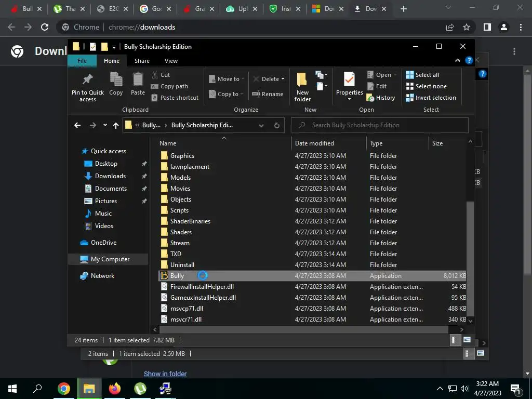Click Show in folder link
Viewport: 532px width, 399px height.
click(165, 374)
